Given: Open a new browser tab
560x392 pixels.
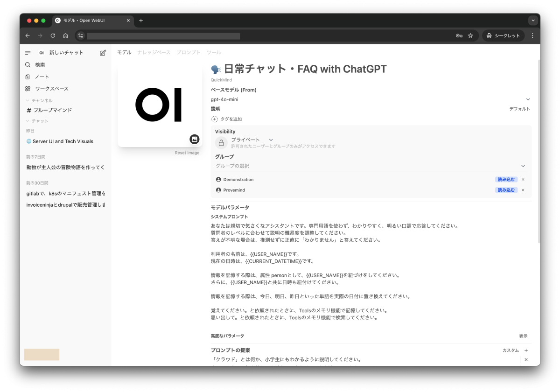Looking at the screenshot, I should pos(141,21).
